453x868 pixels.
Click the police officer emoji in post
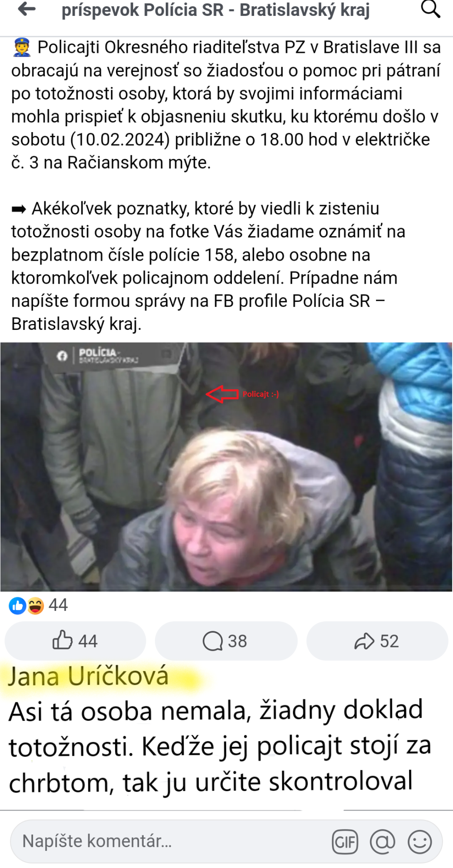[x=22, y=48]
